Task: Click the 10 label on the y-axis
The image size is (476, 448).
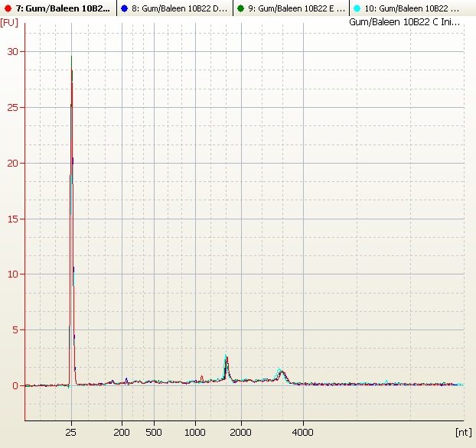Action: 13,274
